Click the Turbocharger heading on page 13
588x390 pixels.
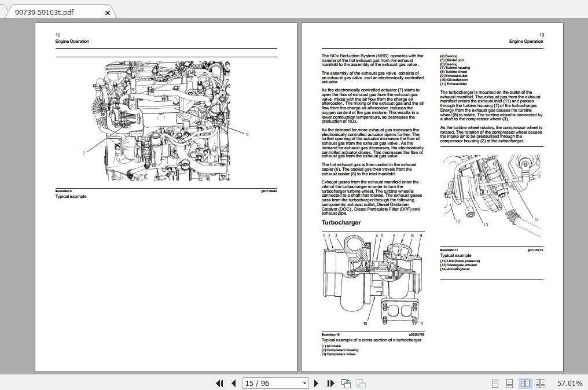340,222
